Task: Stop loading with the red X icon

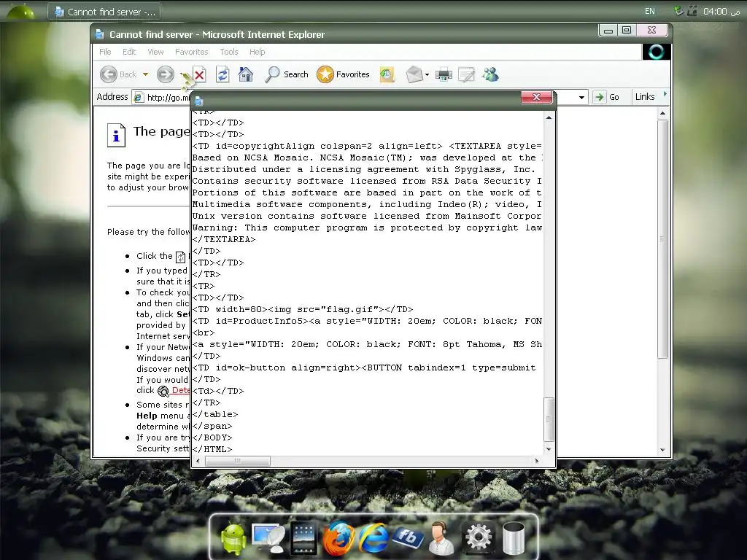Action: tap(200, 75)
